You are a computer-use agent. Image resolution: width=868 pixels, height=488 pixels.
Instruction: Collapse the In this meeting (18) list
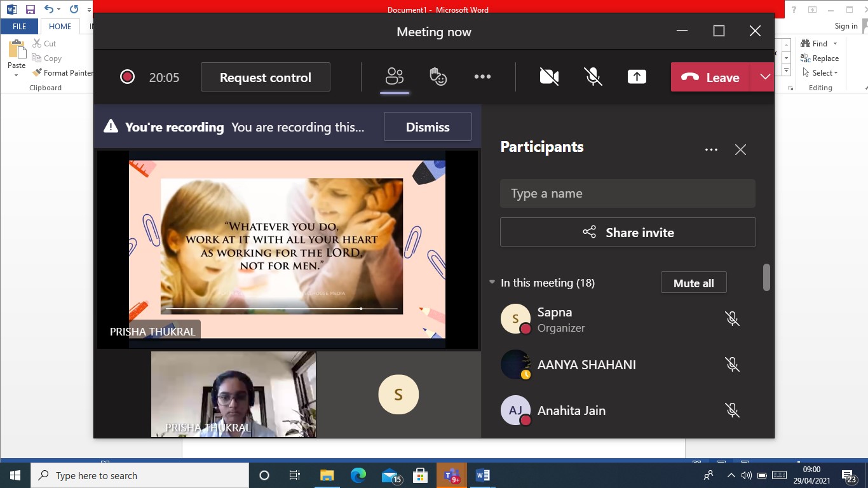pyautogui.click(x=492, y=282)
